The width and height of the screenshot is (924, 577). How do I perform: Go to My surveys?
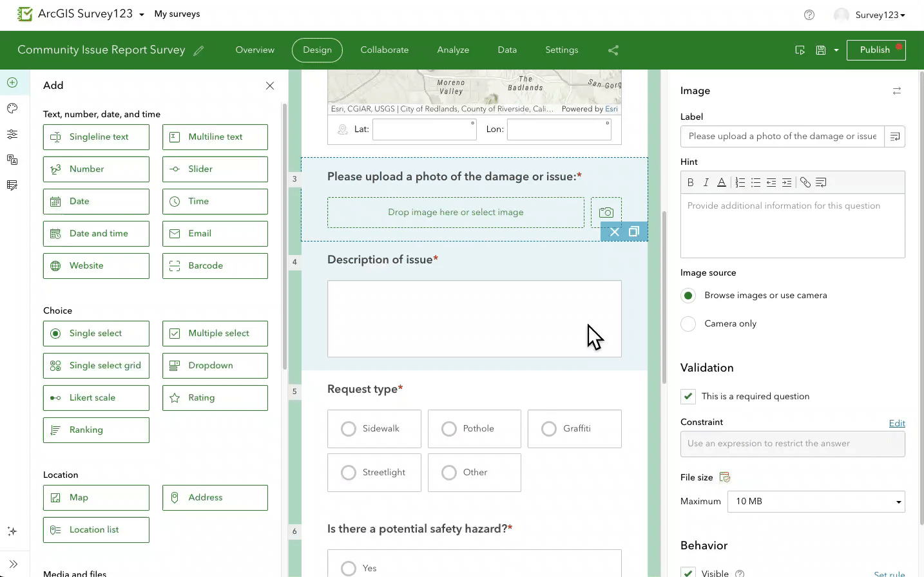point(177,14)
